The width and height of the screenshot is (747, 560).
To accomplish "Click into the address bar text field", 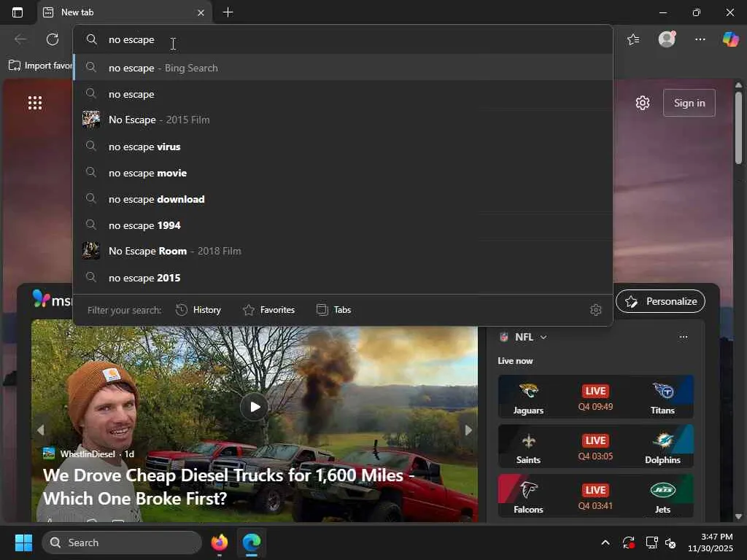I will coord(343,39).
